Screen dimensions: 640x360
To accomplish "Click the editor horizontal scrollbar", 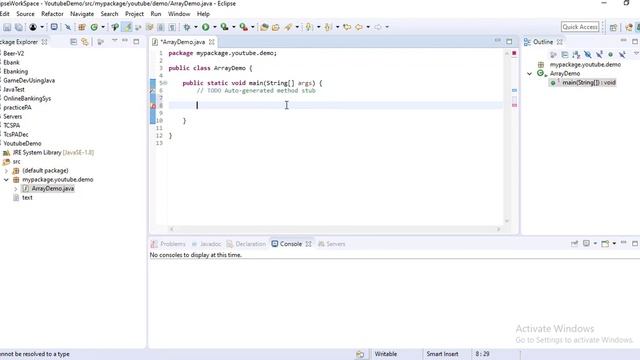I will coord(335,229).
